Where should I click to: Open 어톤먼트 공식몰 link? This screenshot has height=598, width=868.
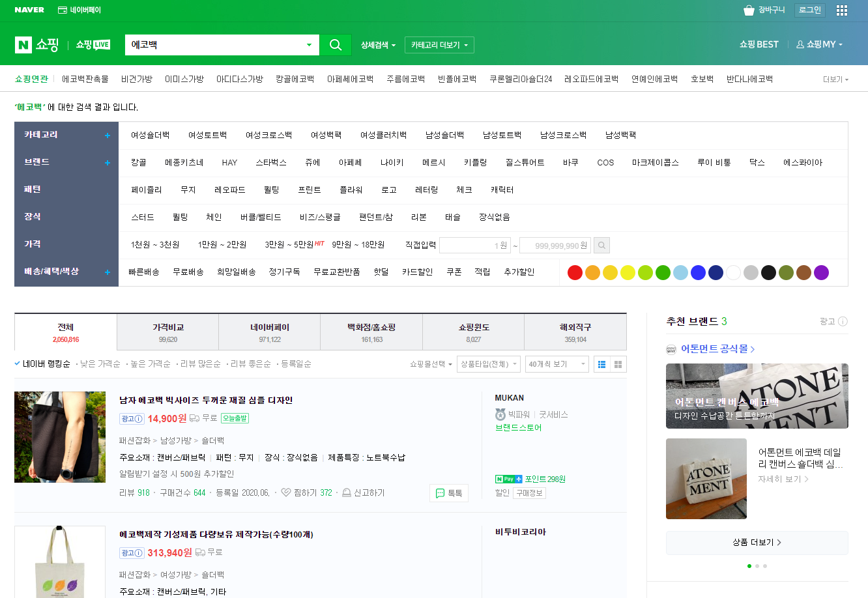pyautogui.click(x=717, y=349)
